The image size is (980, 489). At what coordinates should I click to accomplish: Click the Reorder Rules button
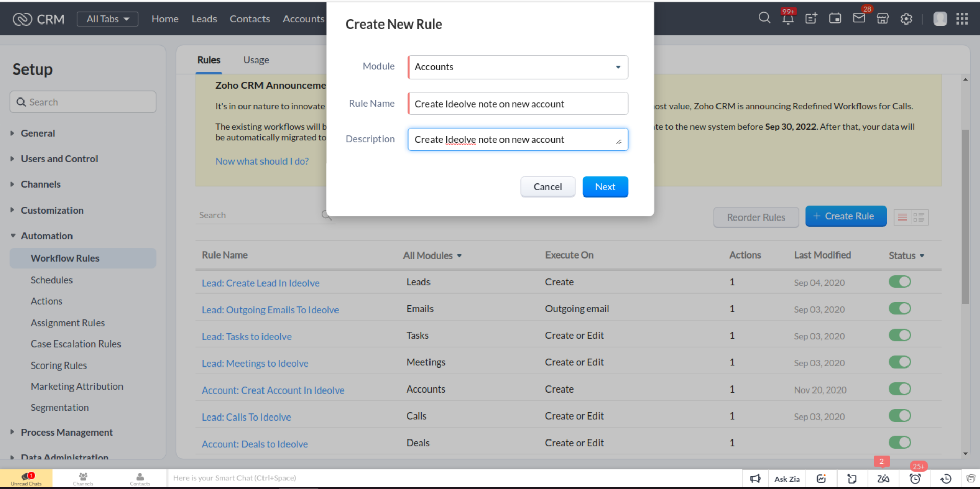point(756,217)
